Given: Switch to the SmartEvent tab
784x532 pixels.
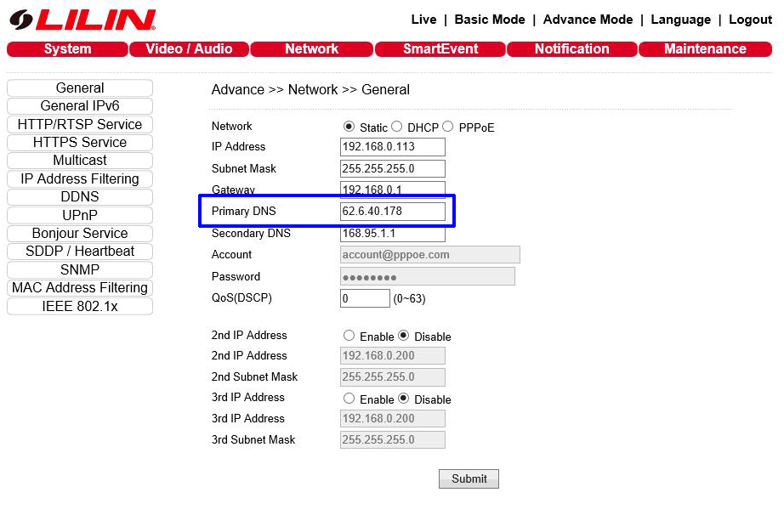Looking at the screenshot, I should (x=440, y=49).
